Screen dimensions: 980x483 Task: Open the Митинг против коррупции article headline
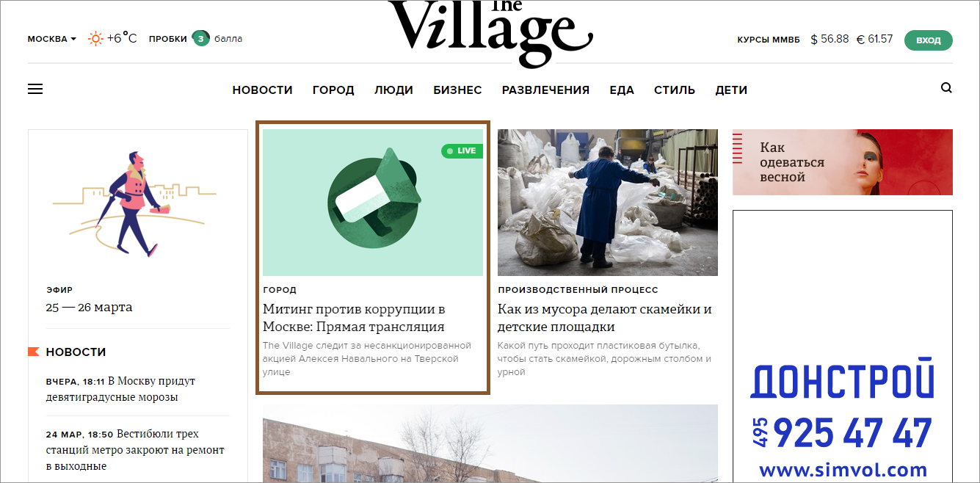[354, 318]
